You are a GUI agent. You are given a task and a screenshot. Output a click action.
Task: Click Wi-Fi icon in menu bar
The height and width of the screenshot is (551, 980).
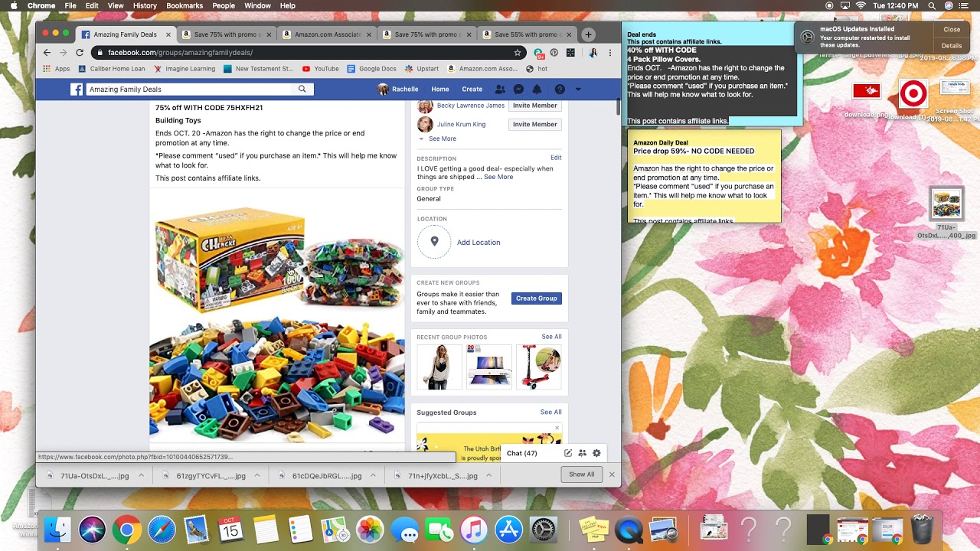[x=861, y=5]
